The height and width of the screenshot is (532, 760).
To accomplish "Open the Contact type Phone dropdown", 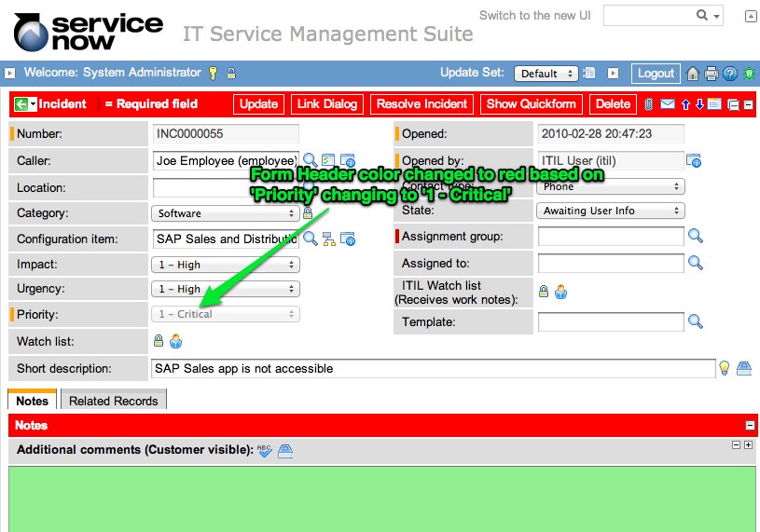I will pos(610,186).
